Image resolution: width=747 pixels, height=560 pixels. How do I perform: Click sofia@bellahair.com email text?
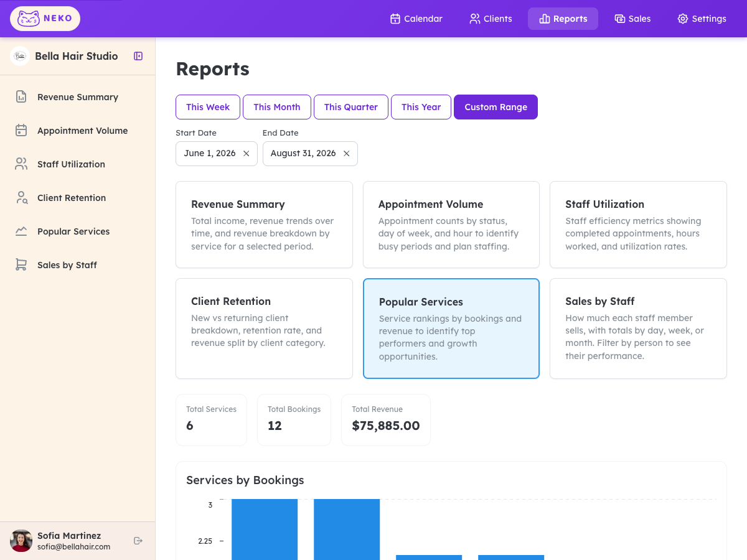tap(73, 547)
